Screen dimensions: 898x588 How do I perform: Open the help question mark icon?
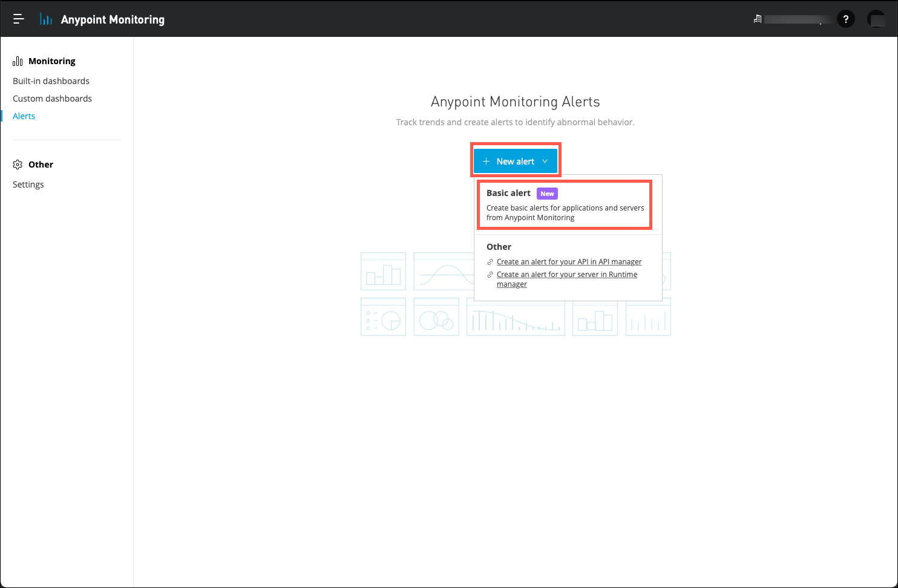point(845,19)
